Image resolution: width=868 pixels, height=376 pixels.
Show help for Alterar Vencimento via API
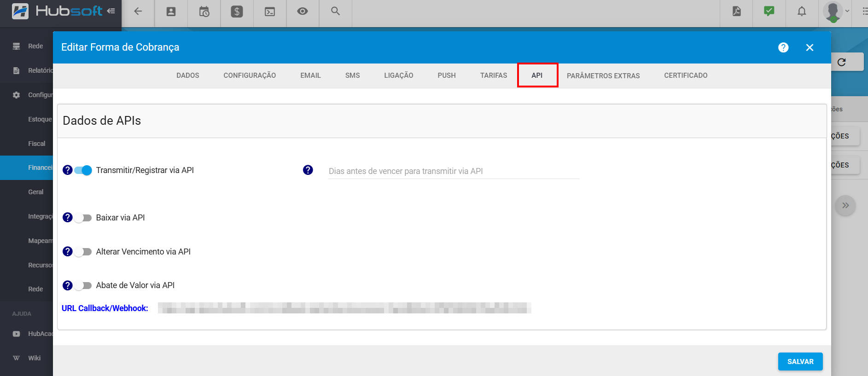point(68,251)
